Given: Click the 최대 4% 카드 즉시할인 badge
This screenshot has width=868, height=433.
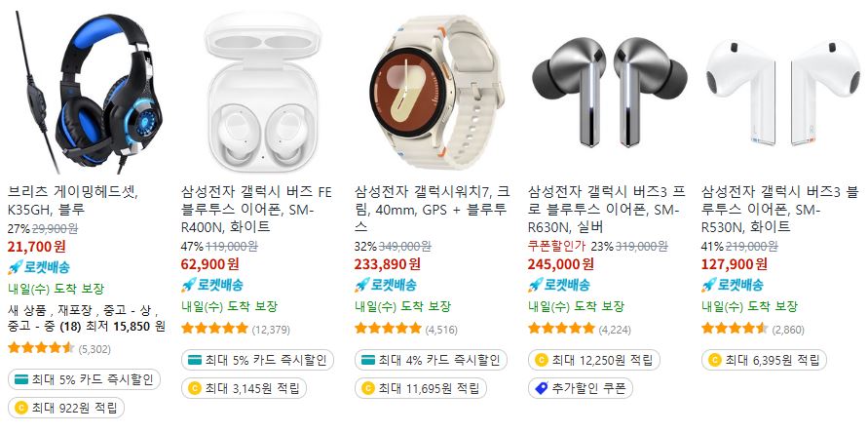Looking at the screenshot, I should (x=431, y=360).
